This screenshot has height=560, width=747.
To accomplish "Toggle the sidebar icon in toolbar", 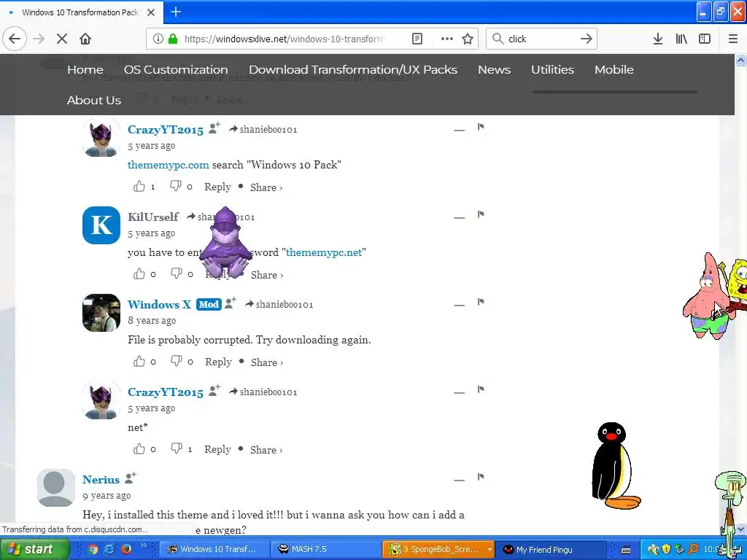I will coord(705,39).
